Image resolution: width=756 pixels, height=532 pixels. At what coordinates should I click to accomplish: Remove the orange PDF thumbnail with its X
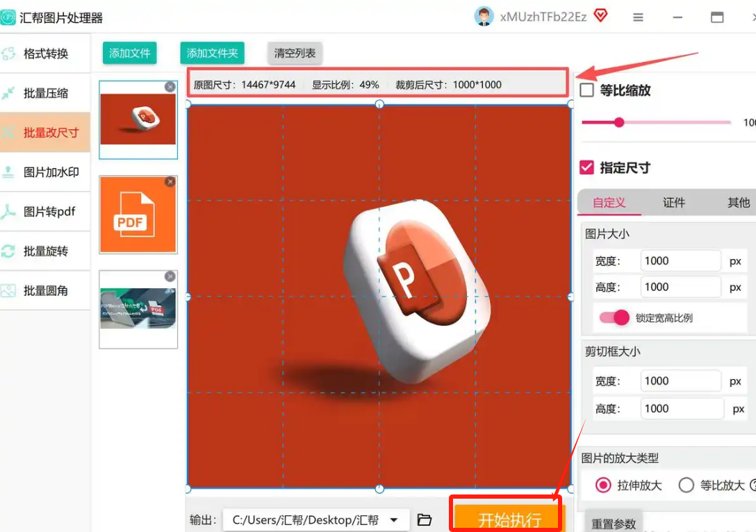click(170, 182)
